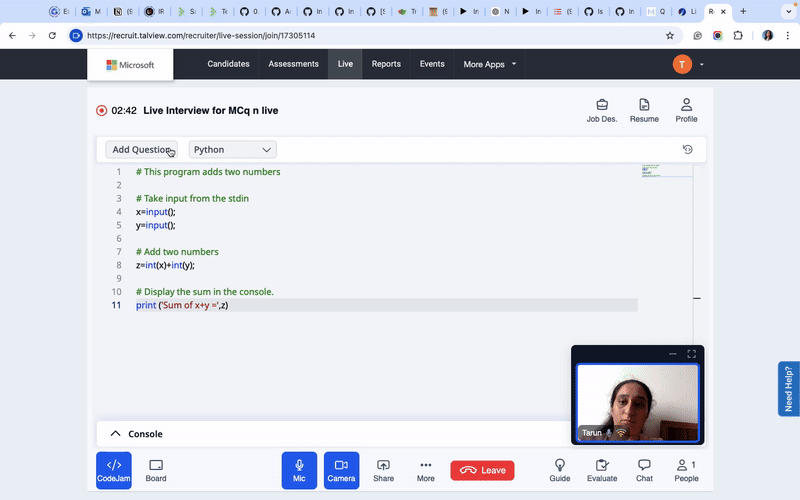Minimize the video tile panel
The width and height of the screenshot is (800, 500).
pyautogui.click(x=672, y=354)
